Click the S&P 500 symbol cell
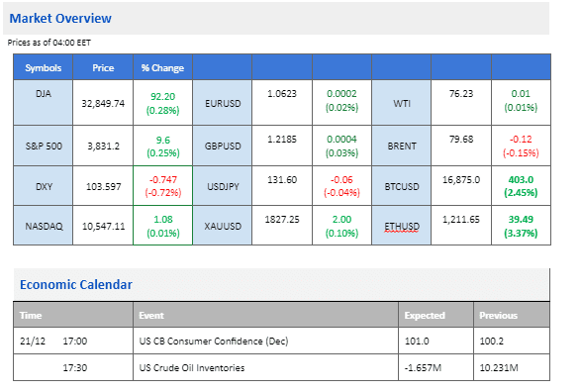 pyautogui.click(x=43, y=146)
